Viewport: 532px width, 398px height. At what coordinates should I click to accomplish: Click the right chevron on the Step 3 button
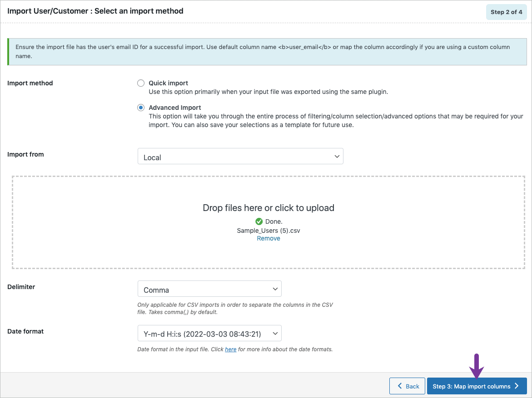(518, 386)
